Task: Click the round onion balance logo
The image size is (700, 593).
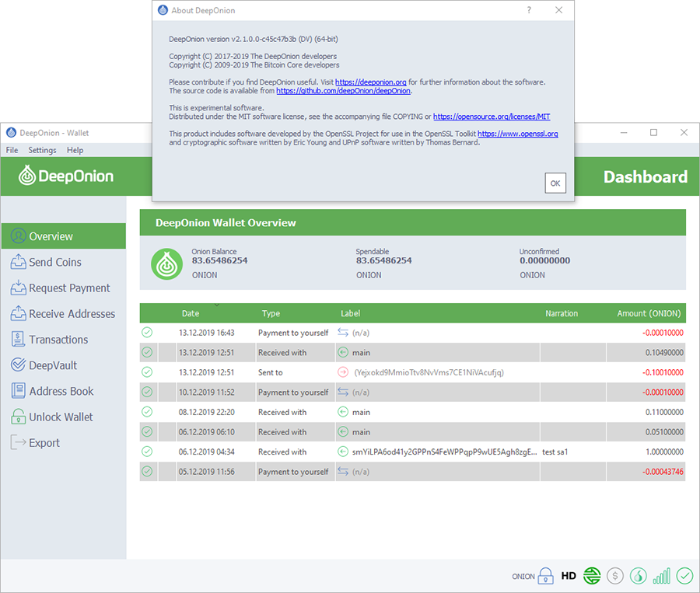Action: click(x=167, y=264)
